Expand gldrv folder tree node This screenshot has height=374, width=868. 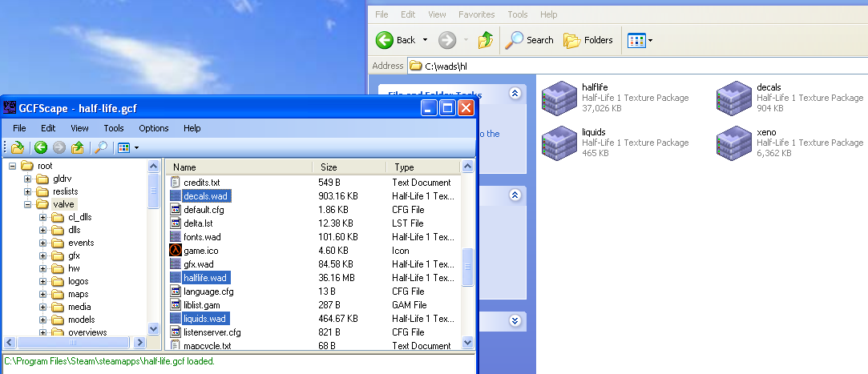point(28,179)
